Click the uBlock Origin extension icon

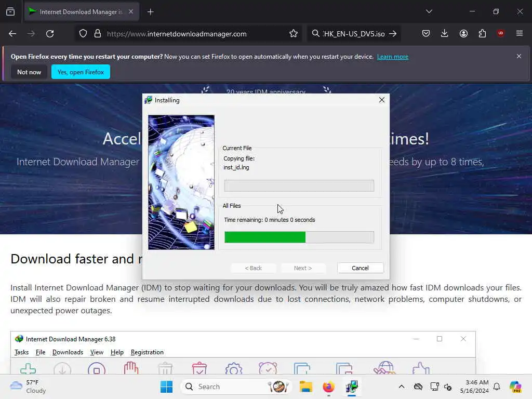click(501, 33)
